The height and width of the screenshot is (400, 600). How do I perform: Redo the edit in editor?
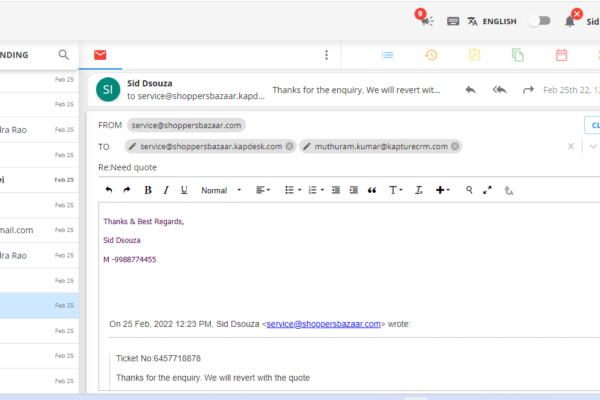click(127, 190)
